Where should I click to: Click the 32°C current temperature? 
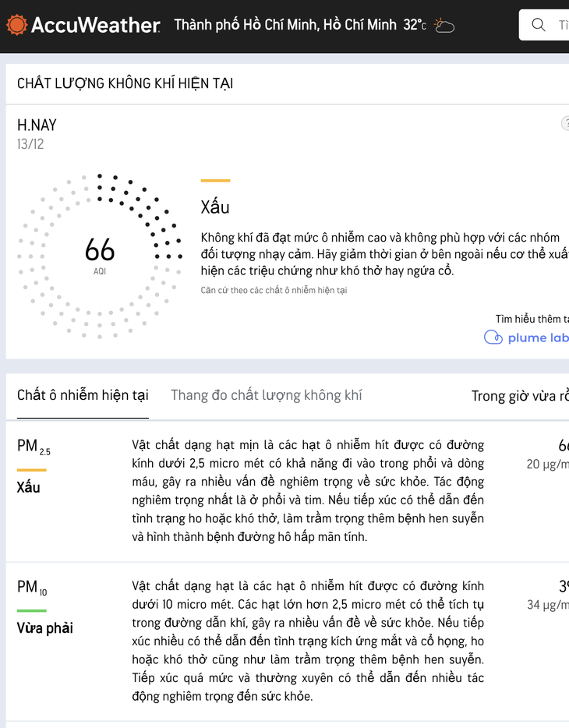tap(415, 25)
